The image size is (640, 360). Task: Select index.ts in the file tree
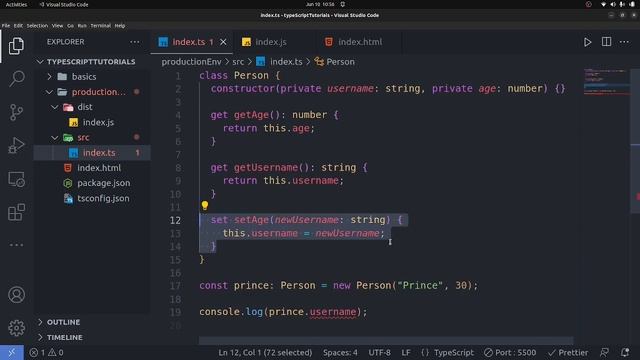pos(99,153)
